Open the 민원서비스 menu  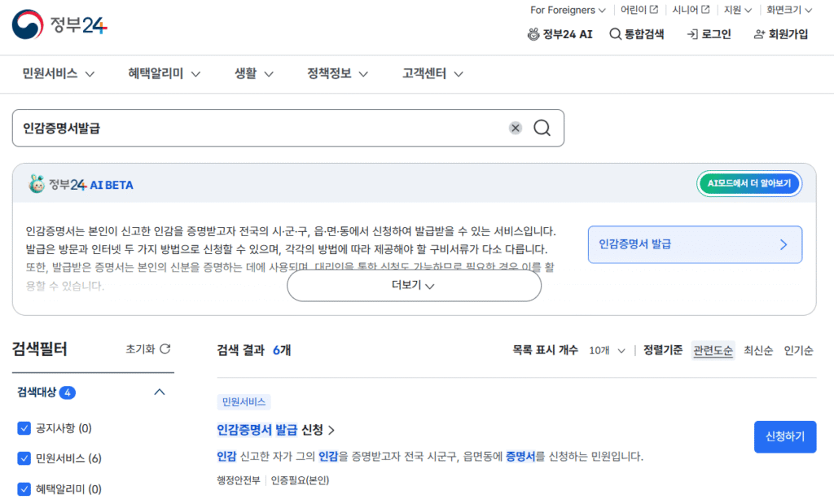(x=58, y=74)
